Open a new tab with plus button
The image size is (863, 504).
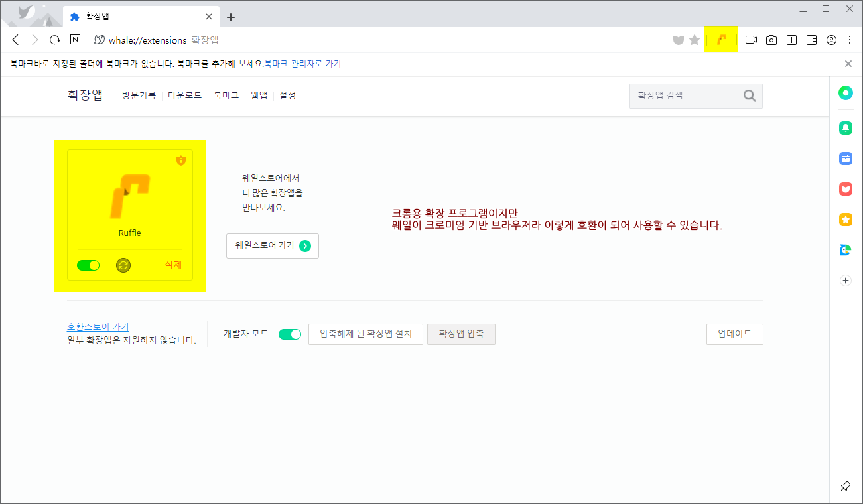pos(231,17)
